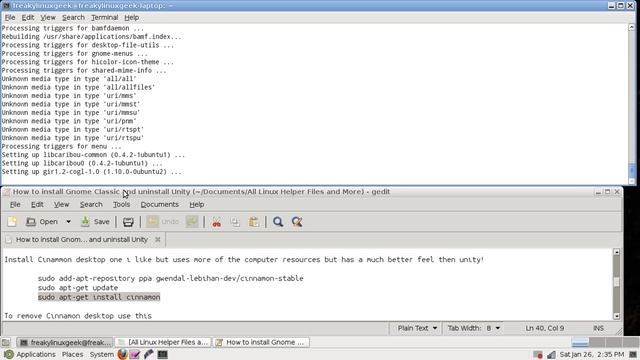Copy selection with the Copy icon
Image resolution: width=640 pixels, height=360 pixels.
click(x=235, y=222)
